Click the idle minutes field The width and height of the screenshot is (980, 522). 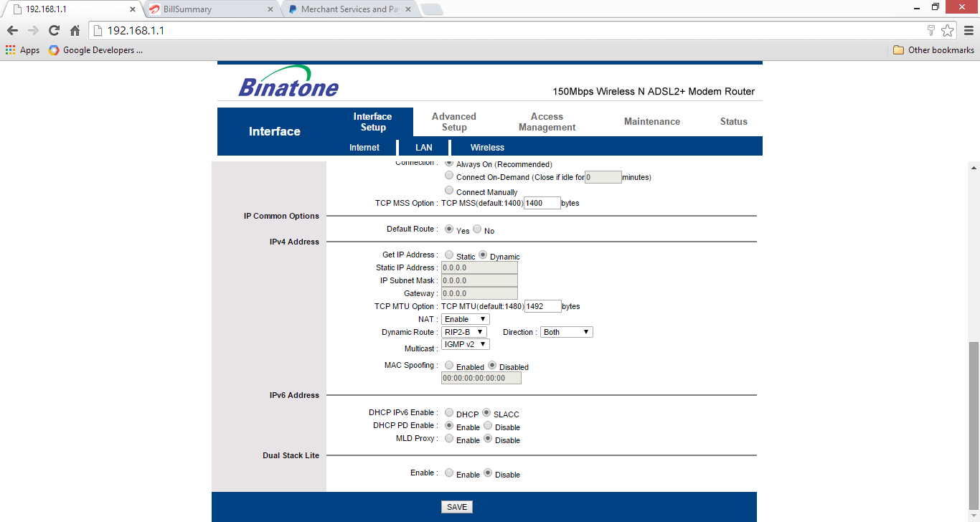coord(603,177)
